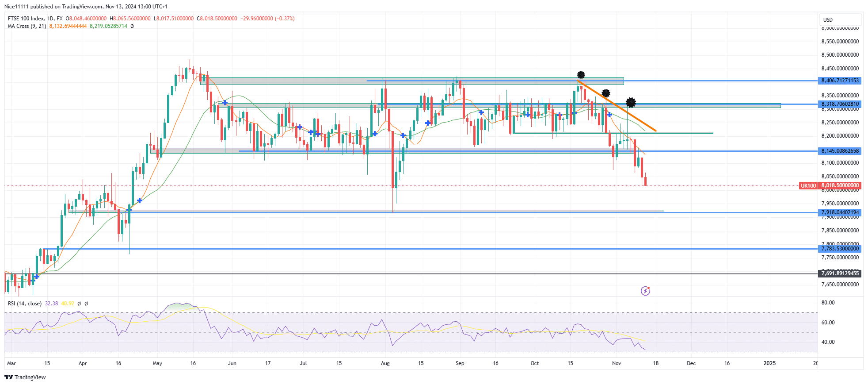
Task: Click the UK100 symbol tag
Action: (x=808, y=185)
